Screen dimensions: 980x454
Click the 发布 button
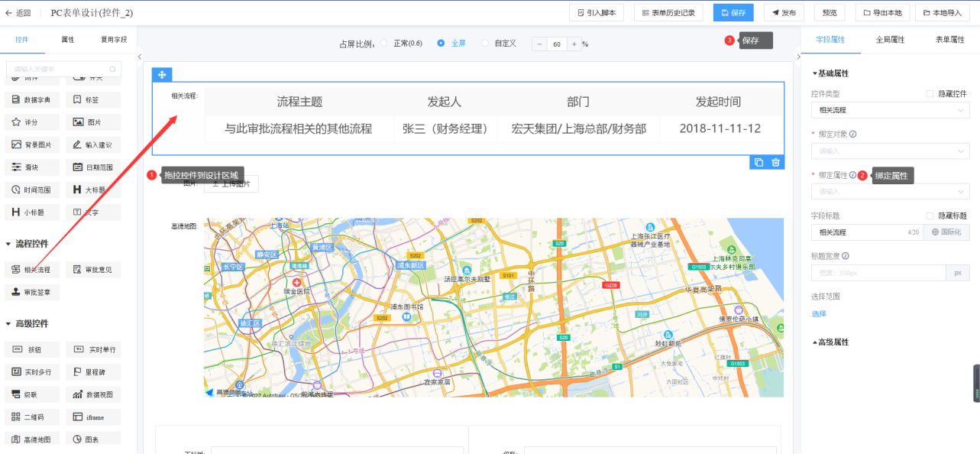784,13
